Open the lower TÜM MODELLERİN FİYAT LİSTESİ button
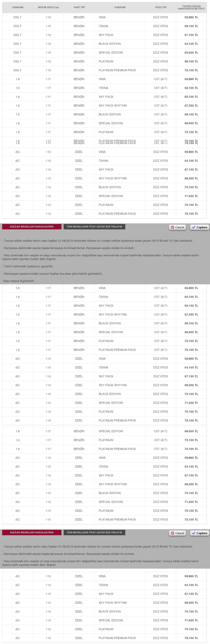The image size is (210, 644). click(94, 532)
